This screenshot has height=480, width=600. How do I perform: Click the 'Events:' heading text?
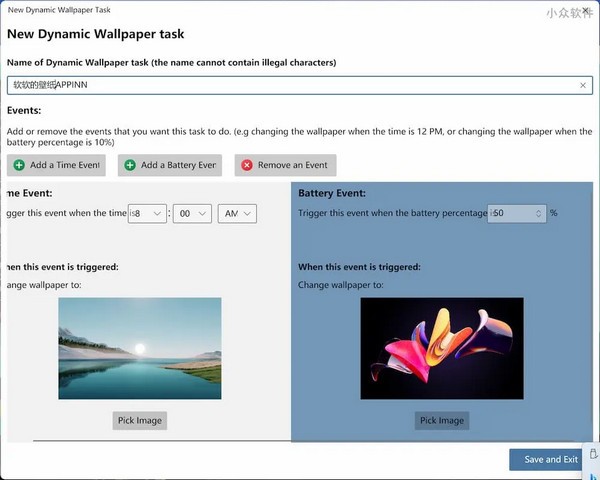24,111
